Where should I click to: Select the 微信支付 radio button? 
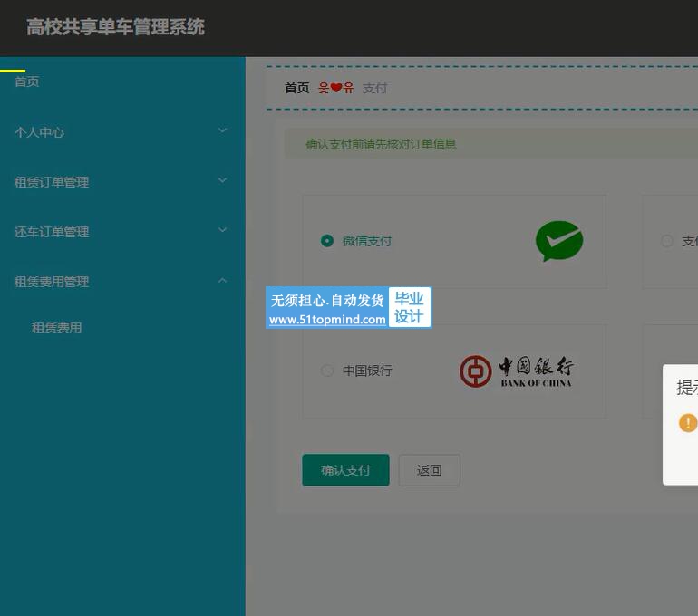point(326,241)
